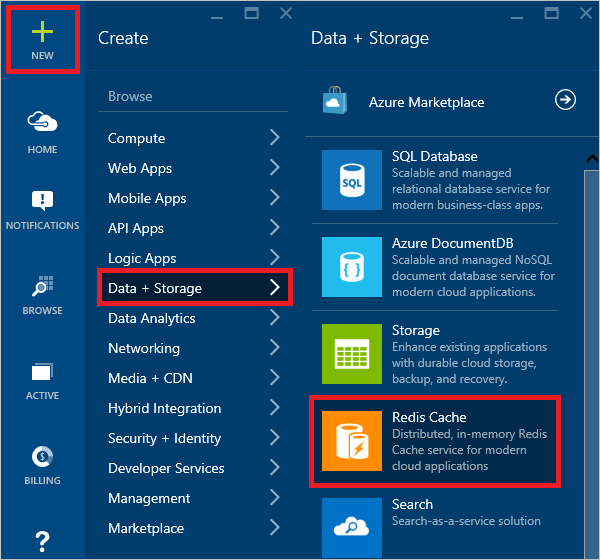This screenshot has height=560, width=600.
Task: Select Hybrid Integration menu entry
Action: click(165, 408)
